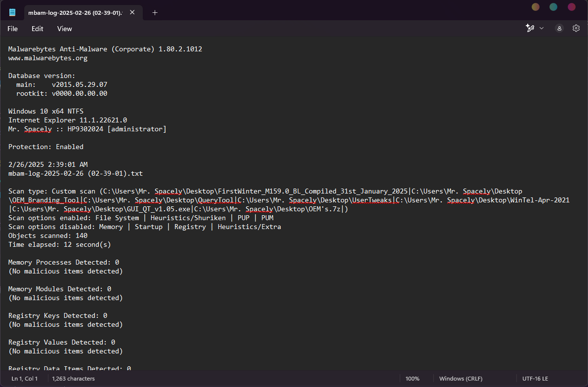Click the Database version: line
The height and width of the screenshot is (387, 588).
[42, 76]
